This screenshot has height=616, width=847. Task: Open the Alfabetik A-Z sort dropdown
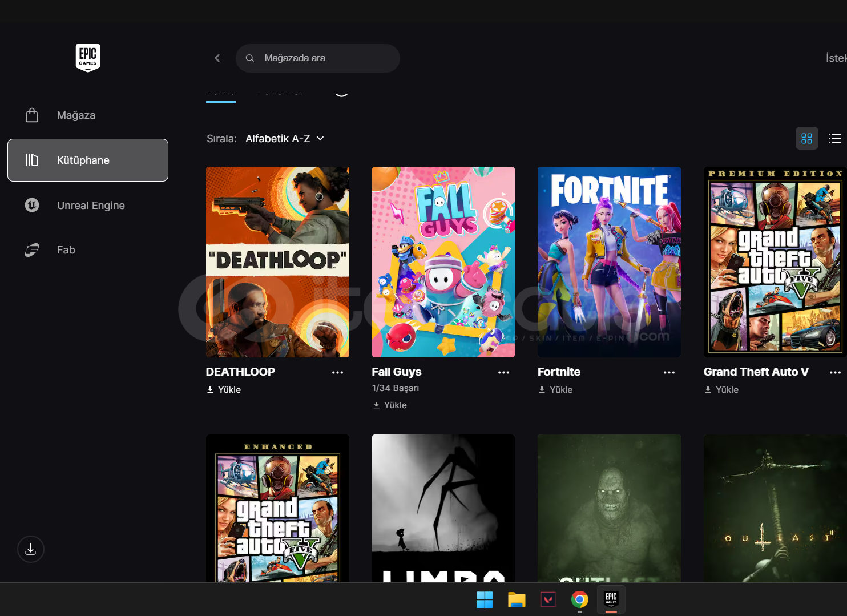point(285,139)
